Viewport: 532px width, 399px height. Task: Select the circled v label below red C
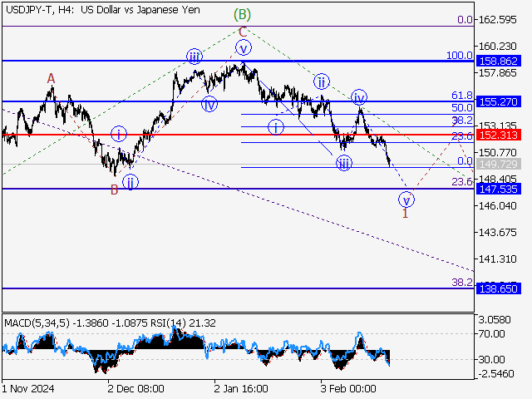(x=243, y=48)
